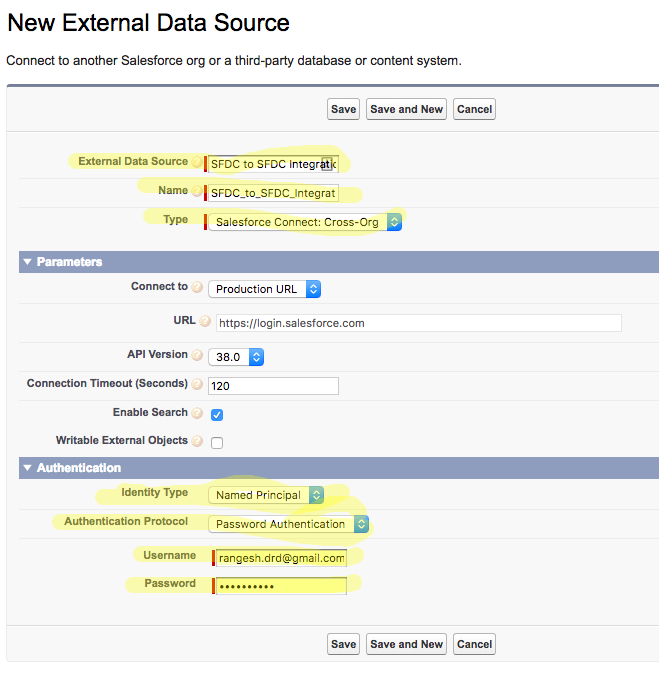Open the Connect to dropdown showing Production URL
The width and height of the screenshot is (659, 689).
264,289
